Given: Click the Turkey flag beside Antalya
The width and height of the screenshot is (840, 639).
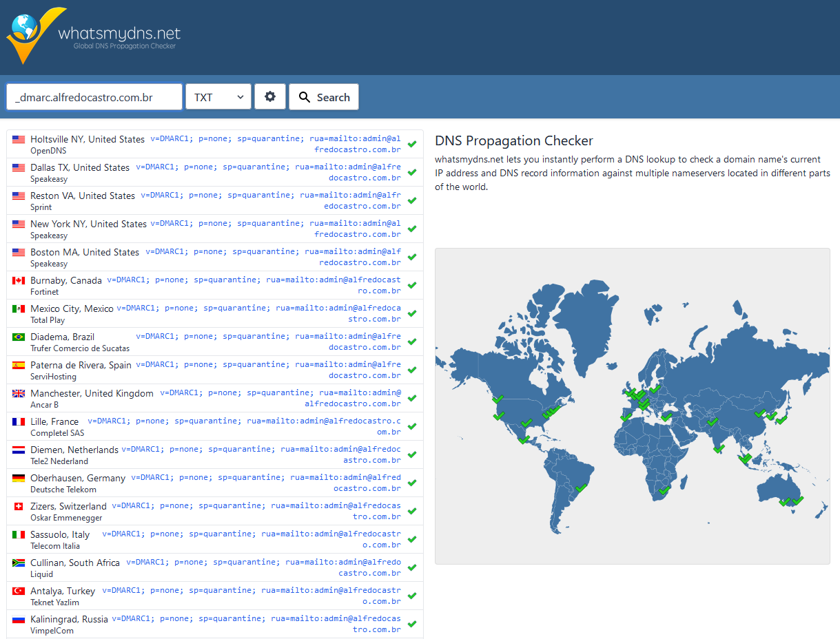Looking at the screenshot, I should [19, 591].
